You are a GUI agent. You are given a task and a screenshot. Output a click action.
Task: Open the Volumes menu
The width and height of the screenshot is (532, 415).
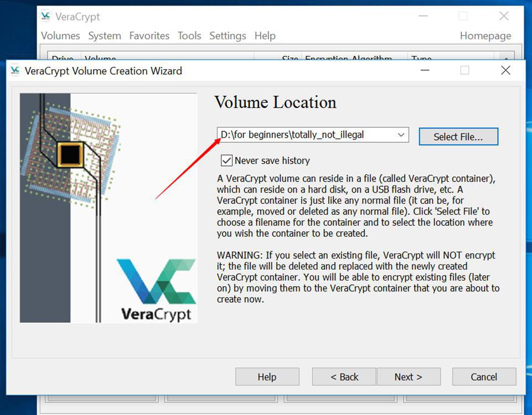(60, 35)
